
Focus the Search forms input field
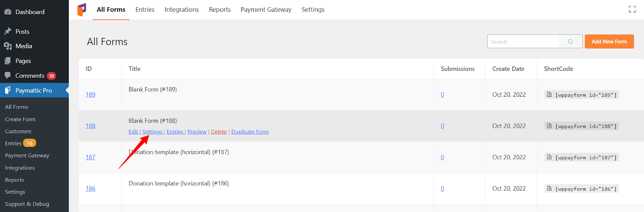coord(523,42)
